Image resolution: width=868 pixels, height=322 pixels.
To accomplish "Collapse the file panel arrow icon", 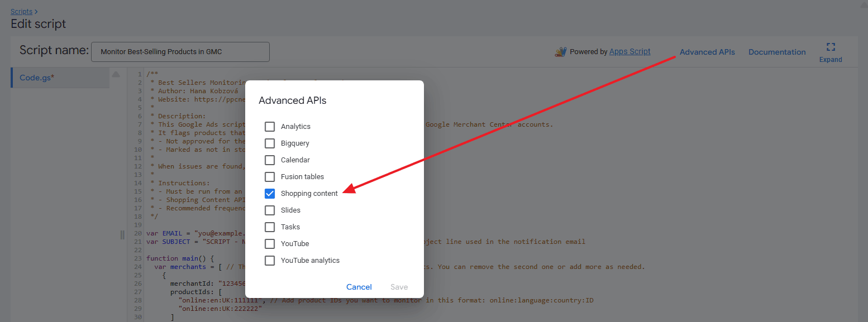I will click(116, 74).
